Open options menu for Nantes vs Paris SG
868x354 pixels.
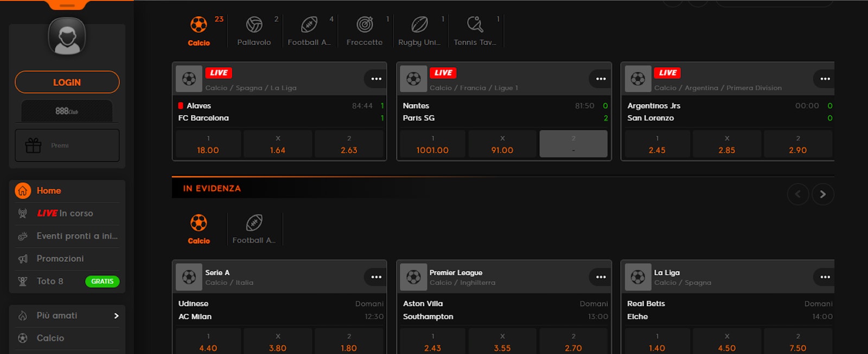[x=601, y=79]
